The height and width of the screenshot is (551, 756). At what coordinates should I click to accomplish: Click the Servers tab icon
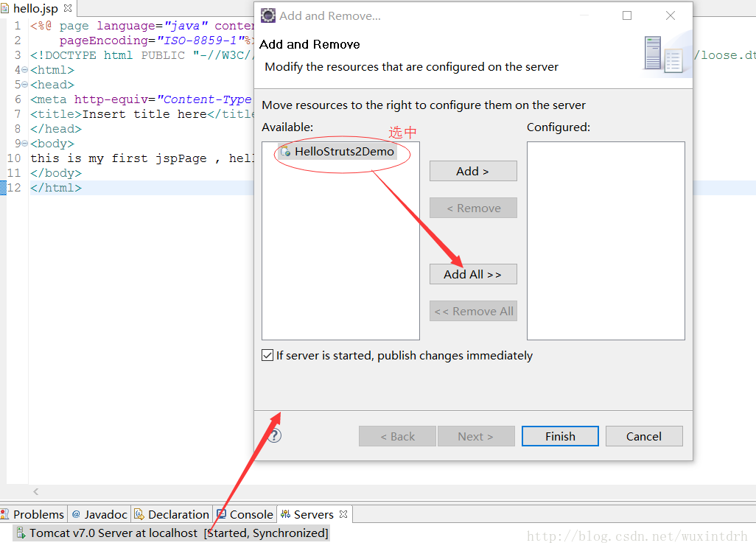(285, 514)
